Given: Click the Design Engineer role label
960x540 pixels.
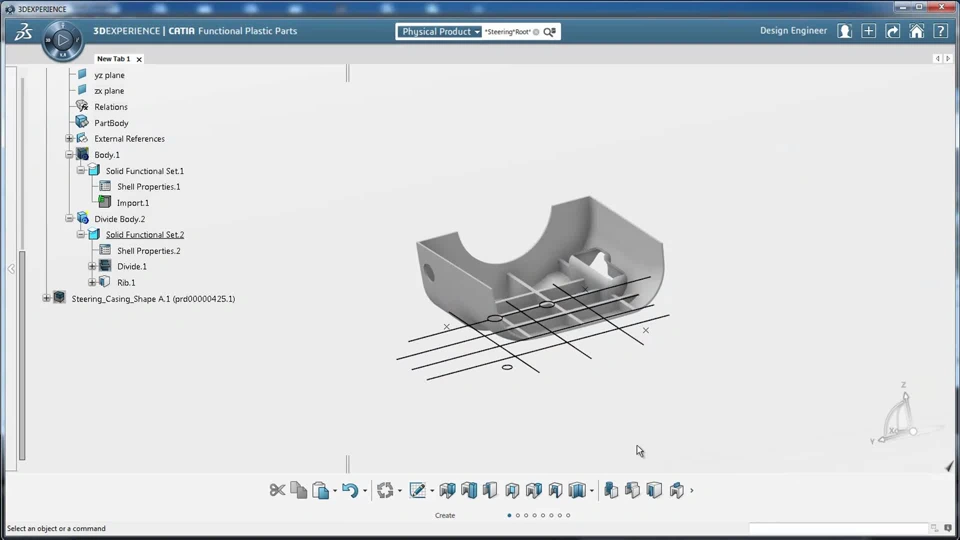Looking at the screenshot, I should (793, 31).
